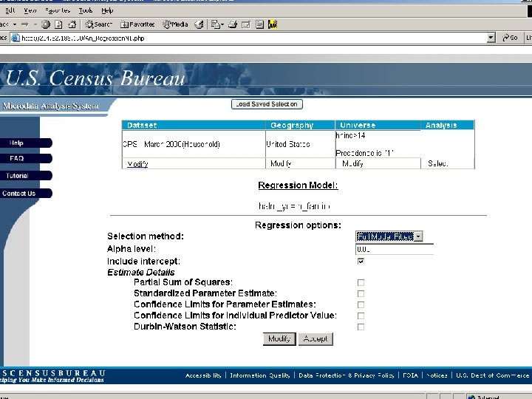Open the Favorites toolbar button
Viewport: 532px width, 399px height.
[137, 24]
